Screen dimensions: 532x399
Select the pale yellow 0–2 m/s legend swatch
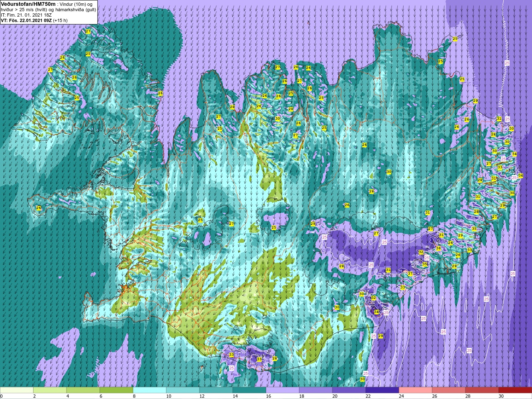pyautogui.click(x=17, y=390)
